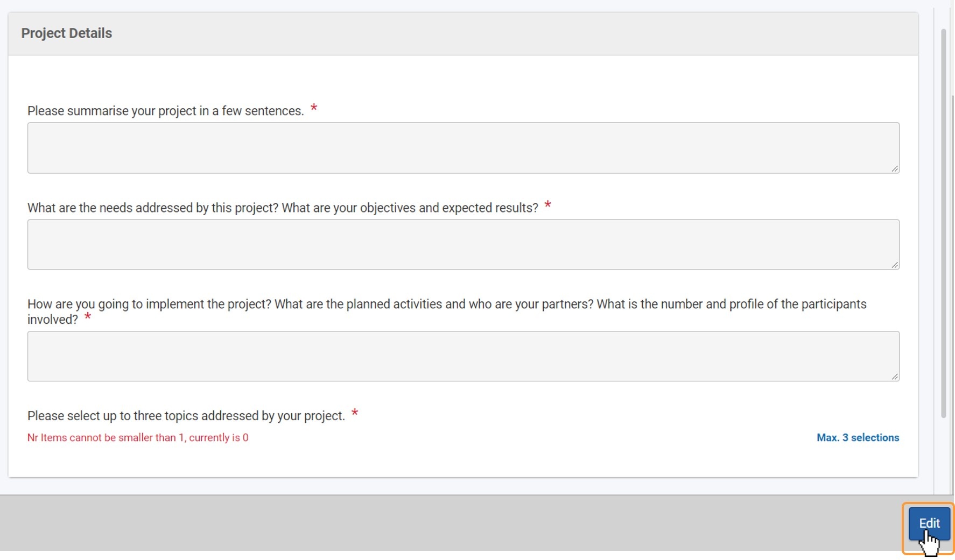Click the 'How are you going to implement' label
The image size is (955, 560).
447,311
